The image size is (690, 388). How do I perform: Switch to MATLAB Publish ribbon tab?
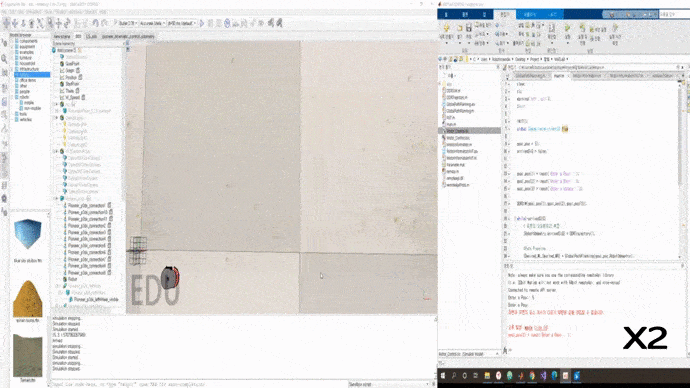pos(529,15)
